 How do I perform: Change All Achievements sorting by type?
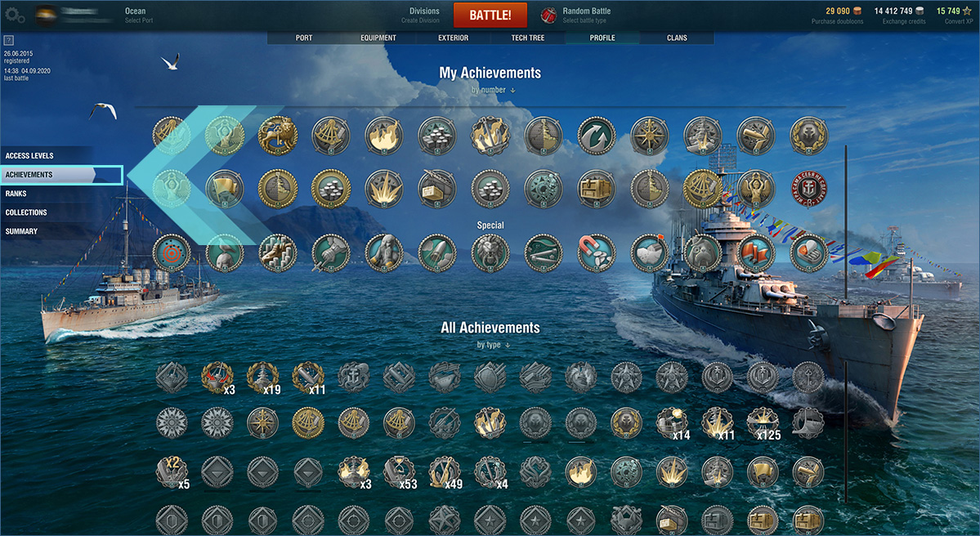[x=493, y=345]
